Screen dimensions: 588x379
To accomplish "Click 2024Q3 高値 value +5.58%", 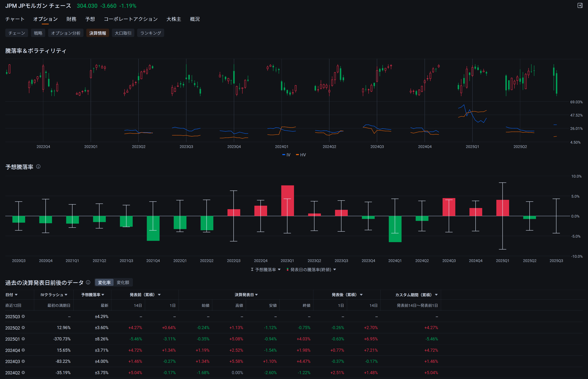I will [x=236, y=361].
